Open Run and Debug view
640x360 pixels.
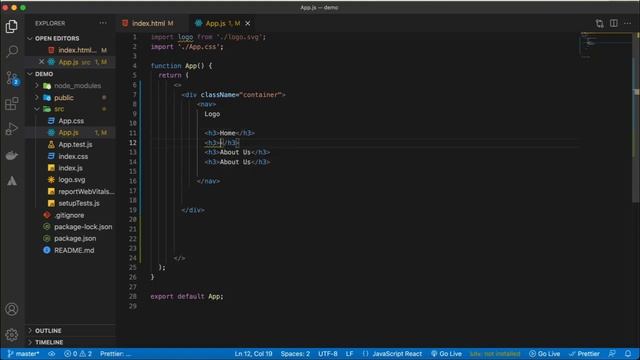[x=12, y=129]
